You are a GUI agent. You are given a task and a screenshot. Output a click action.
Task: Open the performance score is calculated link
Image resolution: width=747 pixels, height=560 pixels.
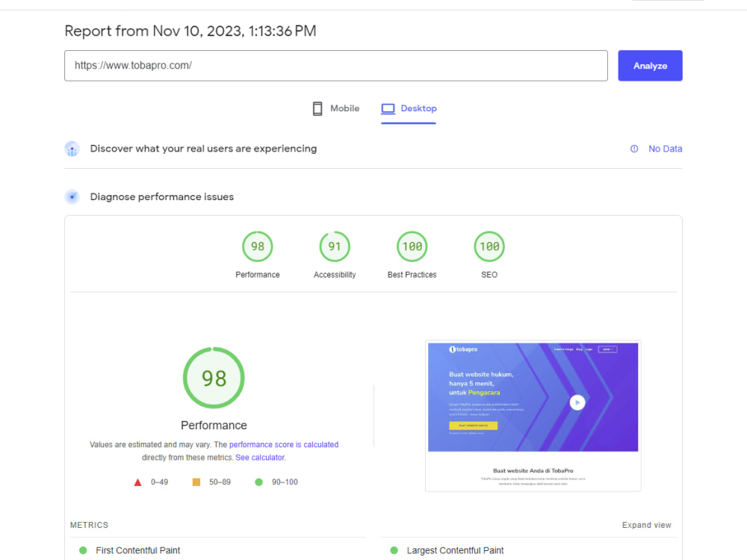click(x=284, y=444)
